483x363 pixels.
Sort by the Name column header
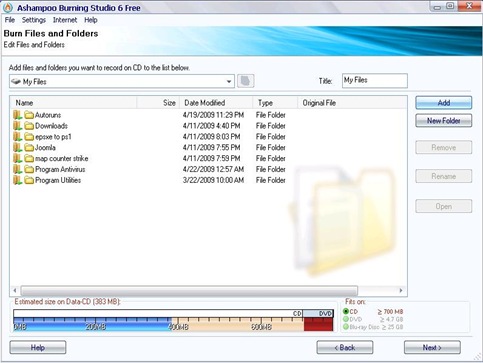[74, 103]
